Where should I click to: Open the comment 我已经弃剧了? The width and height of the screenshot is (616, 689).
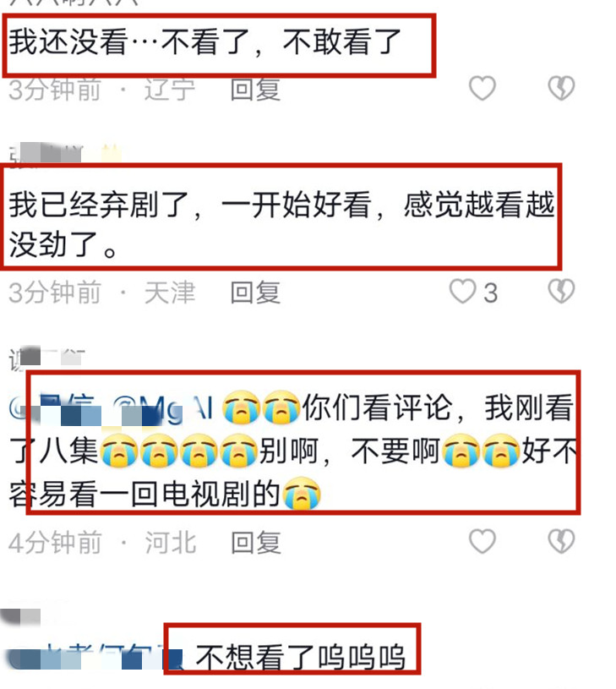coord(281,224)
